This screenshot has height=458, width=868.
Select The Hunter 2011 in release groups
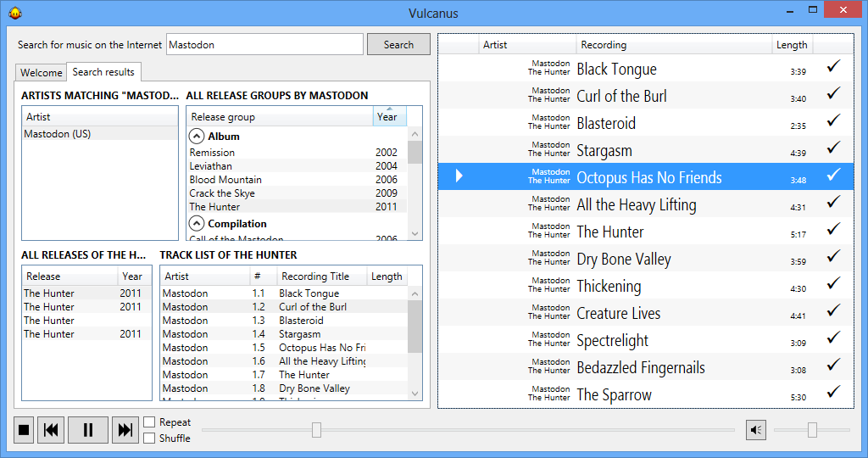coord(298,207)
